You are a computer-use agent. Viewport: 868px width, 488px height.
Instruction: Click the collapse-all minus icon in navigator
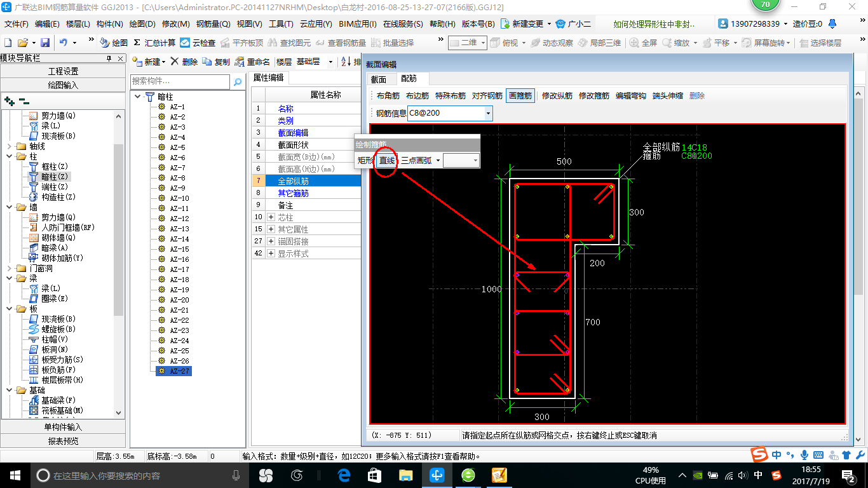(x=24, y=101)
